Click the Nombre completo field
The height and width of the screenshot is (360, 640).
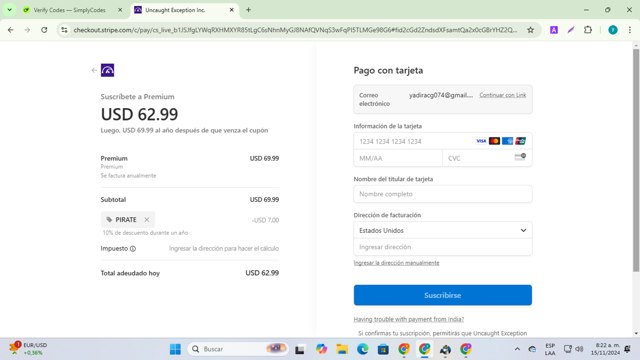(x=443, y=194)
